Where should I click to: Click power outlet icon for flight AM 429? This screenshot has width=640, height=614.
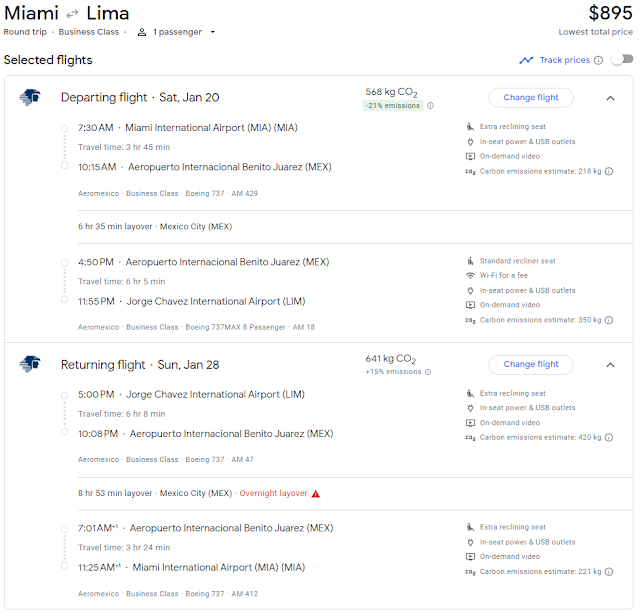point(470,142)
